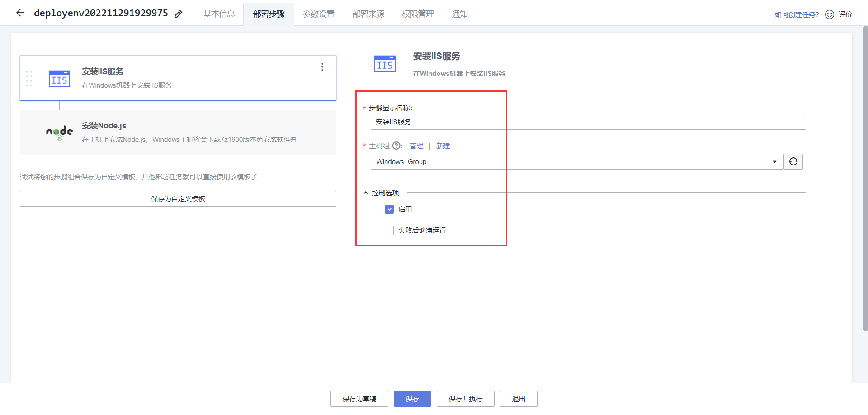The image size is (868, 415).
Task: Click the help icon beside 主机组
Action: point(396,146)
